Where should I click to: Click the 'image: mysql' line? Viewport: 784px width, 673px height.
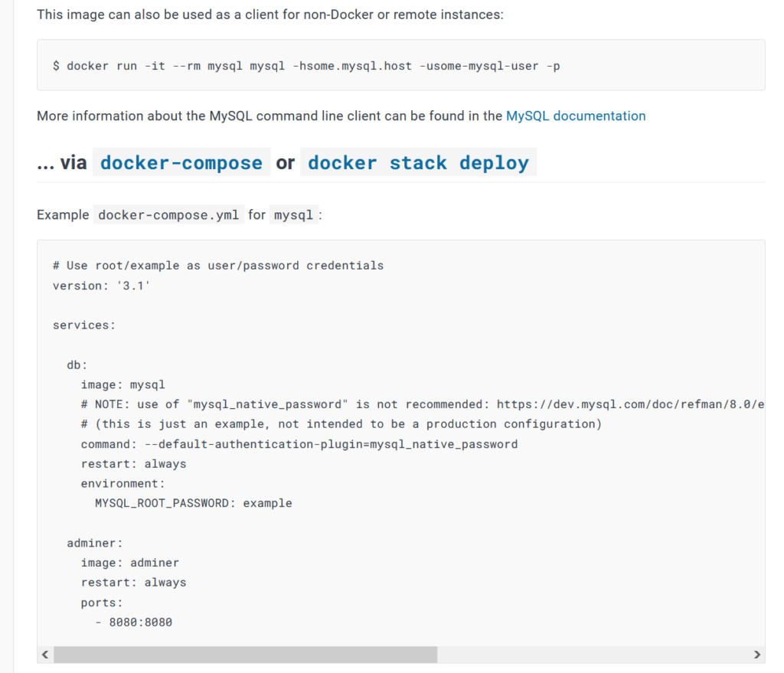(x=123, y=384)
